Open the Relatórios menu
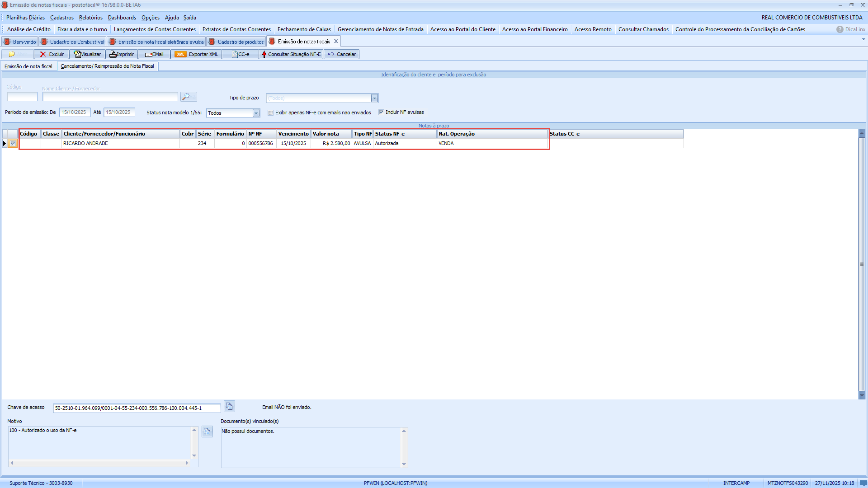This screenshot has width=868, height=488. [x=90, y=18]
